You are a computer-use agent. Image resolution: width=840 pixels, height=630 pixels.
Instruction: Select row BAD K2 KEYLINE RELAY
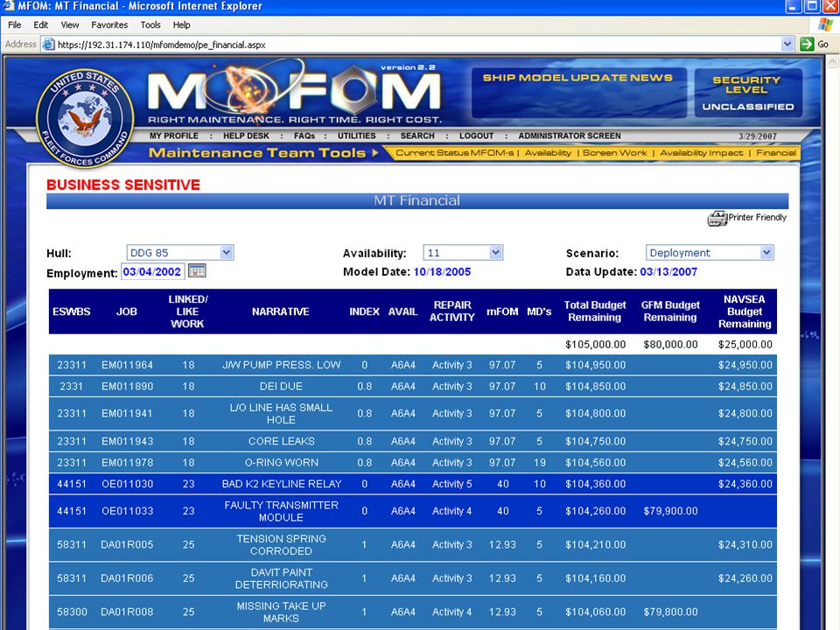412,484
